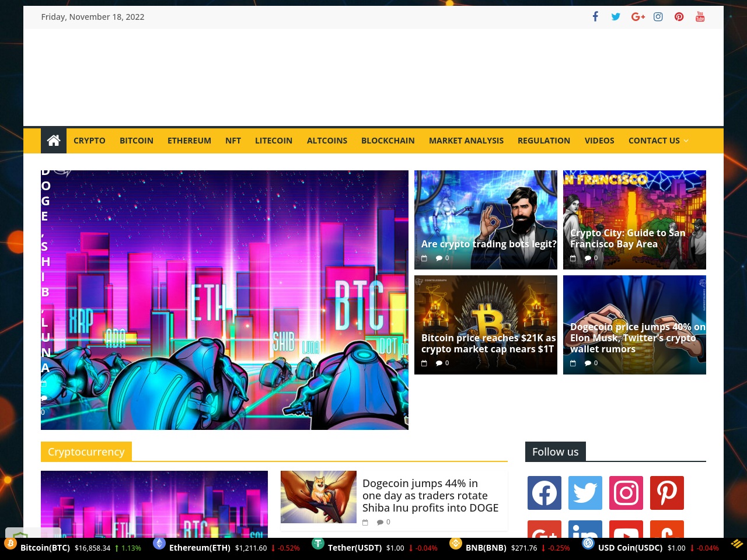Open 'Dogecoin price jumps 40%' article
The image size is (747, 560).
[x=638, y=338]
